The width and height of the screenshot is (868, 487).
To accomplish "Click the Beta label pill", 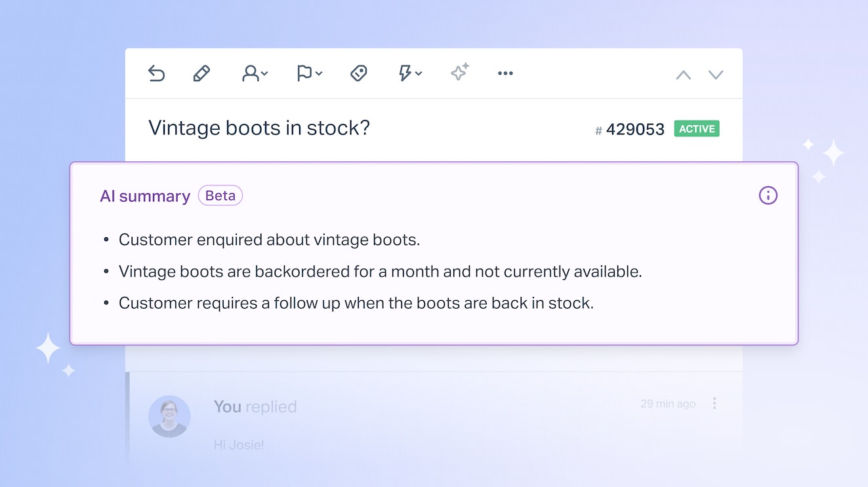I will point(220,195).
